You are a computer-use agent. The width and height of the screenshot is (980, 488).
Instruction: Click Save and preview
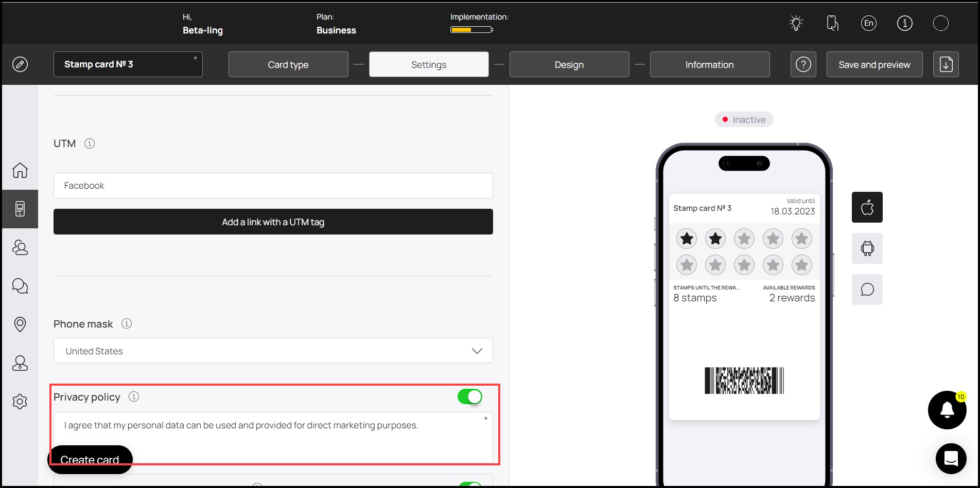874,64
